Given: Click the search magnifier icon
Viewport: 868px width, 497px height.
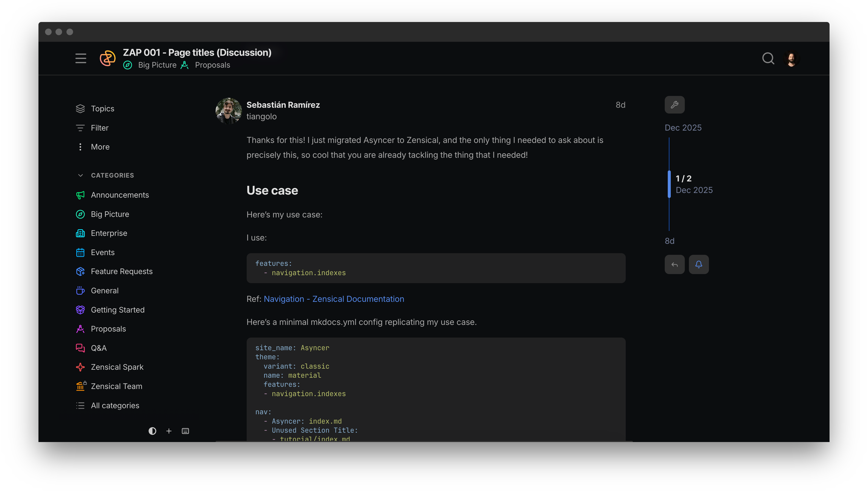Looking at the screenshot, I should 768,58.
